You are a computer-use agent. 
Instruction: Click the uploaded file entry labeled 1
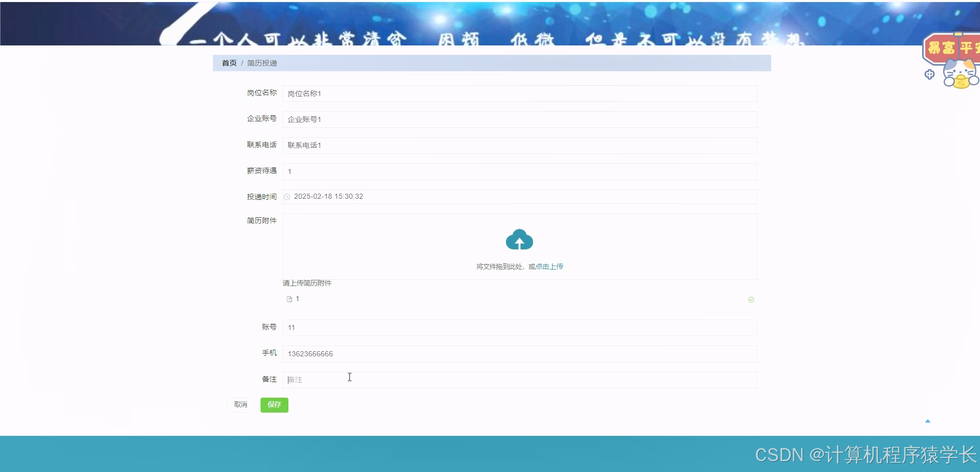click(297, 298)
